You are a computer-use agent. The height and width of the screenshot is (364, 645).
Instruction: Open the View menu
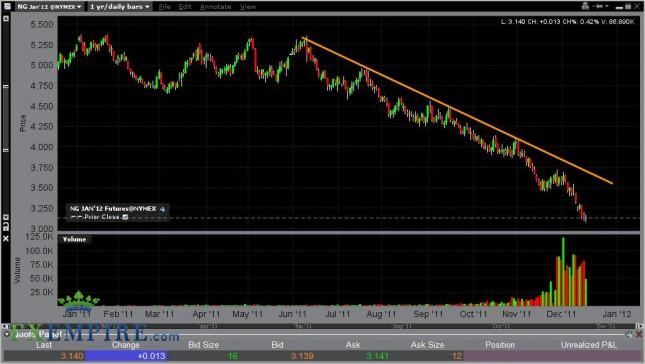pos(248,7)
